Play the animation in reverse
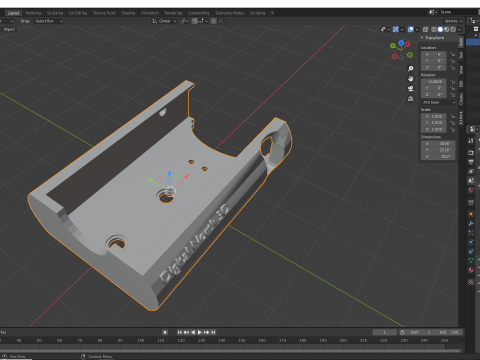480x360 pixels. click(x=193, y=332)
